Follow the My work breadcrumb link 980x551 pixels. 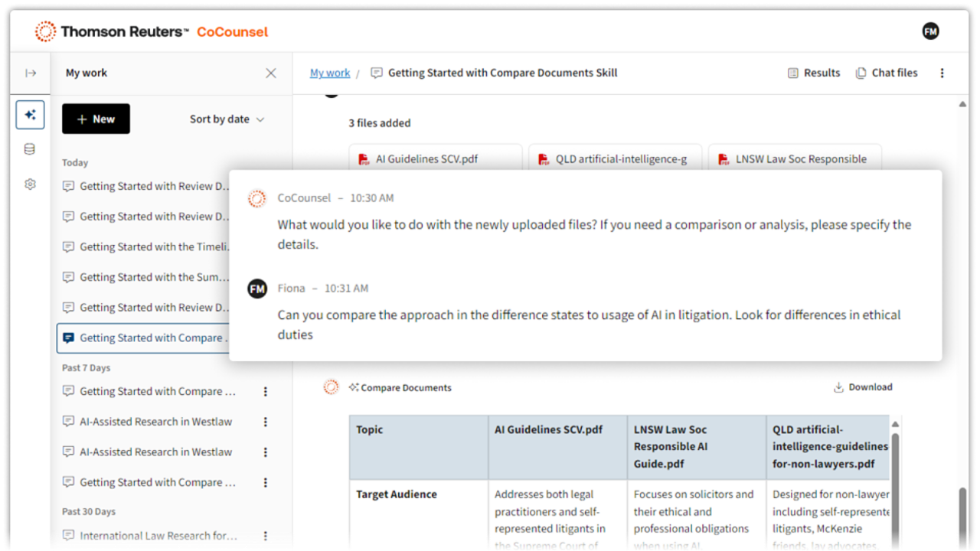coord(330,73)
